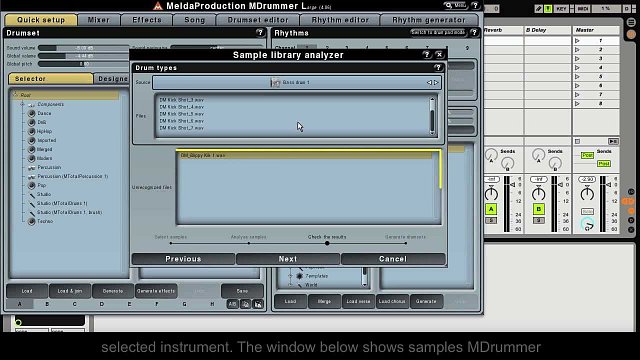Toggle the lower Post send button on Master

tap(604, 164)
